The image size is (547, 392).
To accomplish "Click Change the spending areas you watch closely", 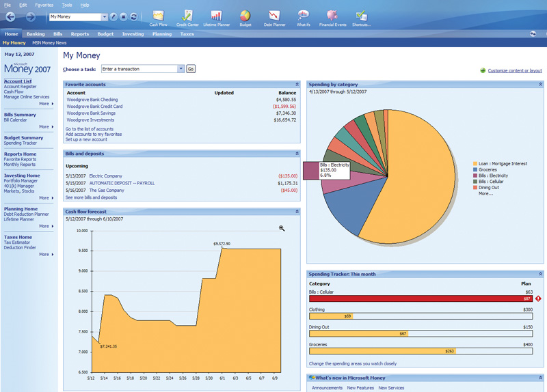I will click(352, 363).
